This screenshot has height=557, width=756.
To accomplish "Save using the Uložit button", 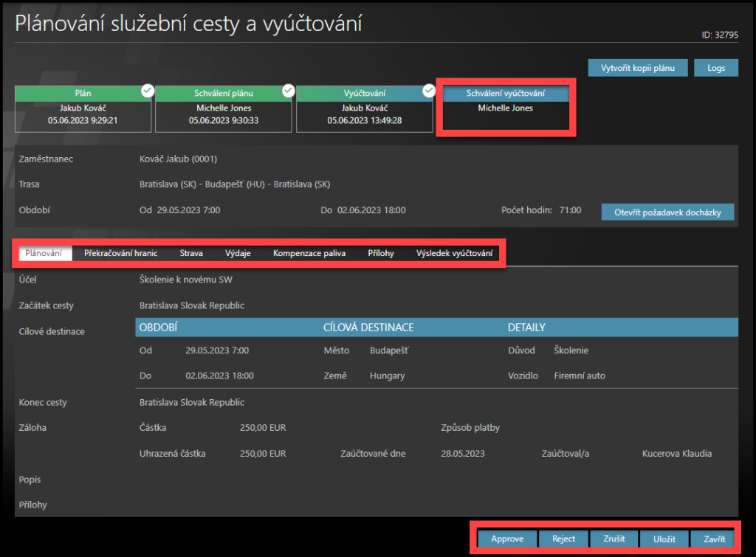I will [x=664, y=539].
